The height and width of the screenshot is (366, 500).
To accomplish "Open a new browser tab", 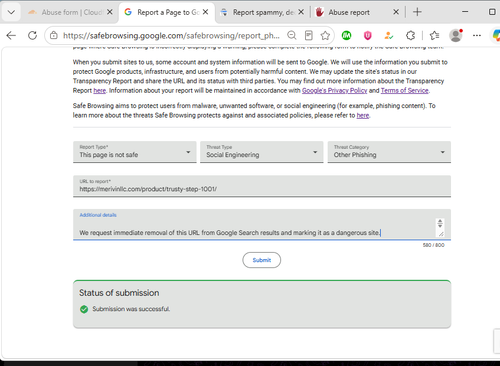I will (417, 12).
